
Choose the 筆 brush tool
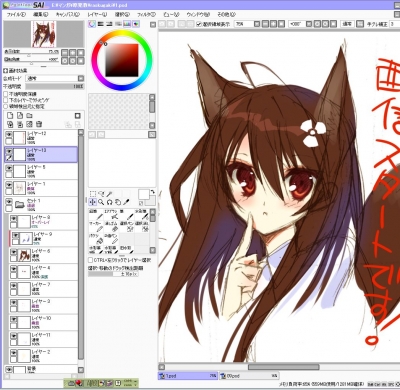tap(126, 215)
